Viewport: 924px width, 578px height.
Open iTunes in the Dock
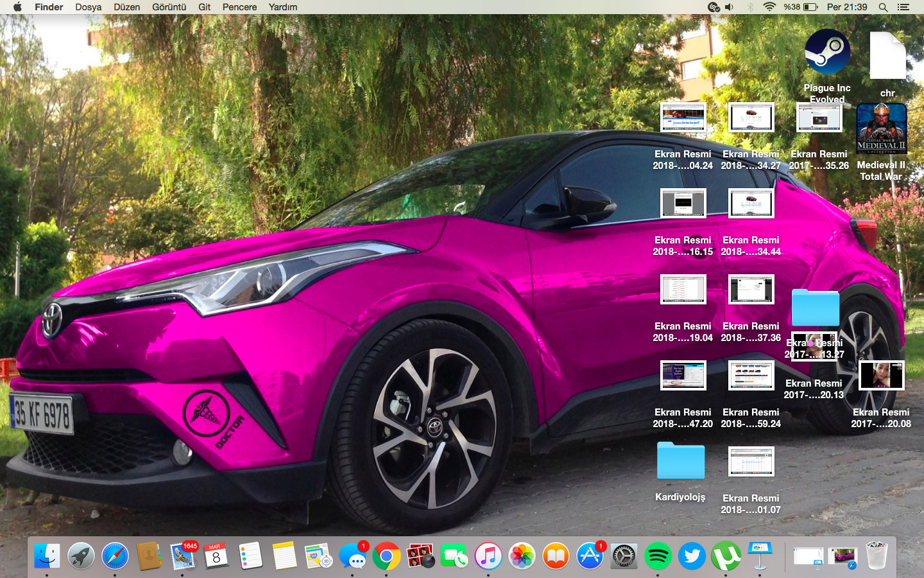[488, 556]
